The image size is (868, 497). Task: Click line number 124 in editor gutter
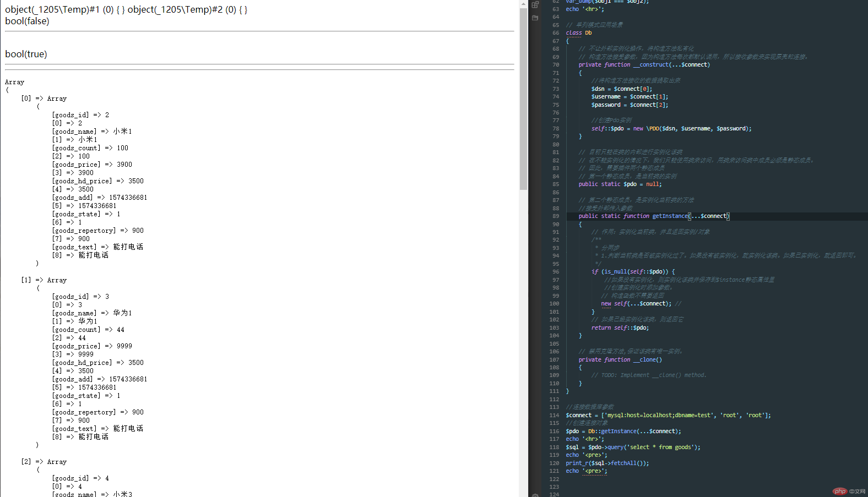pos(554,494)
